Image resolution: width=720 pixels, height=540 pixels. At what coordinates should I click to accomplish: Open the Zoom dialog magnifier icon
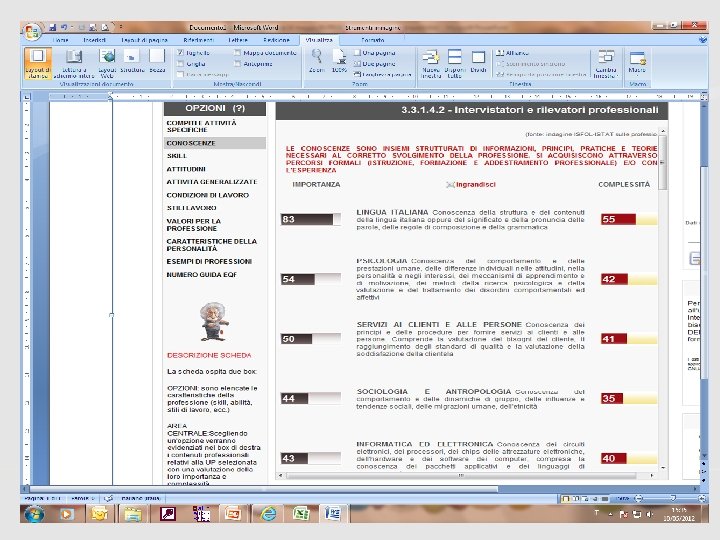point(316,61)
